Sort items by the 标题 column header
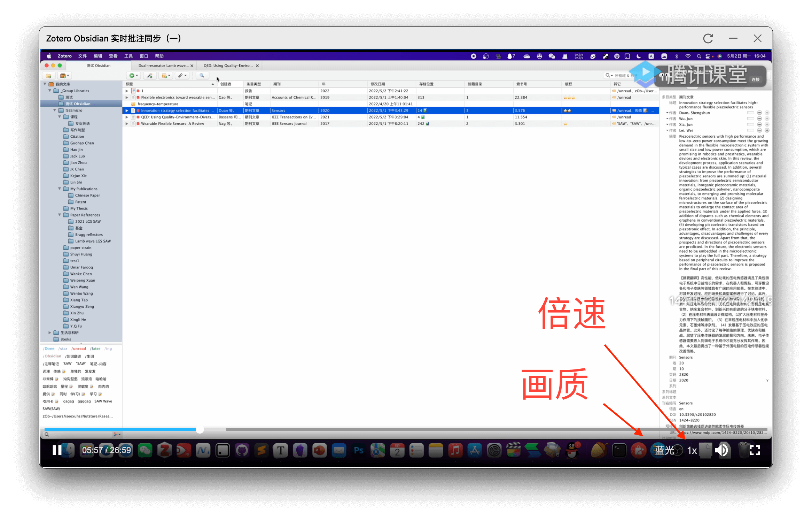The width and height of the screenshot is (812, 520). point(170,84)
